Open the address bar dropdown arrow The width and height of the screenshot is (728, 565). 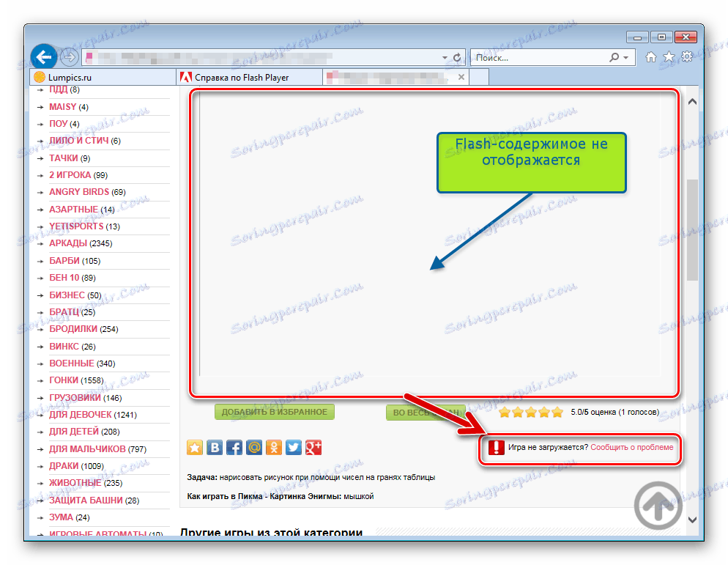point(445,58)
